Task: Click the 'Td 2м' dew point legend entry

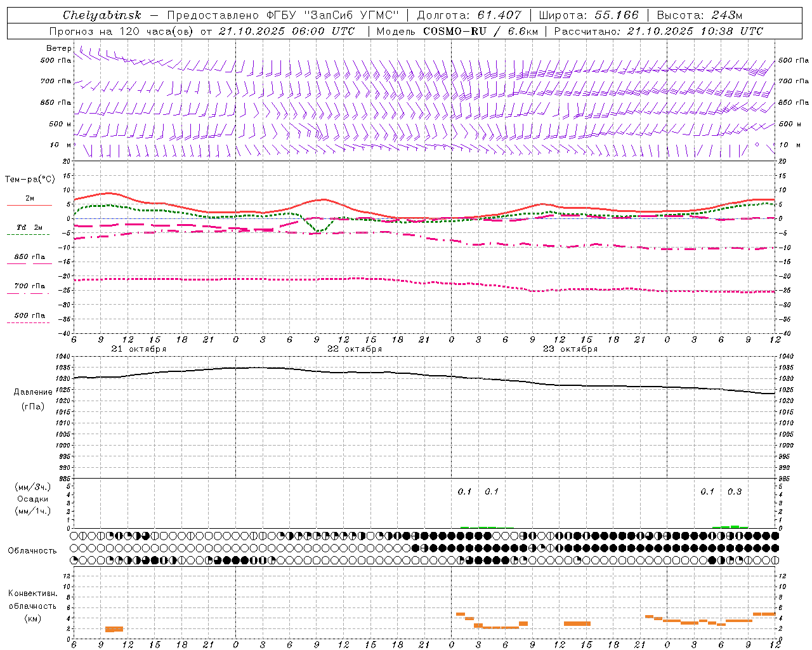Action: [30, 227]
